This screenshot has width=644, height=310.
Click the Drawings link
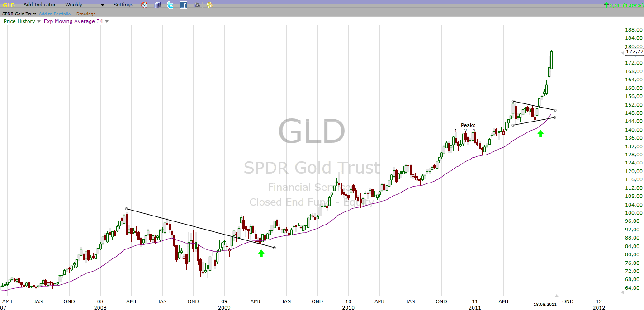(85, 14)
